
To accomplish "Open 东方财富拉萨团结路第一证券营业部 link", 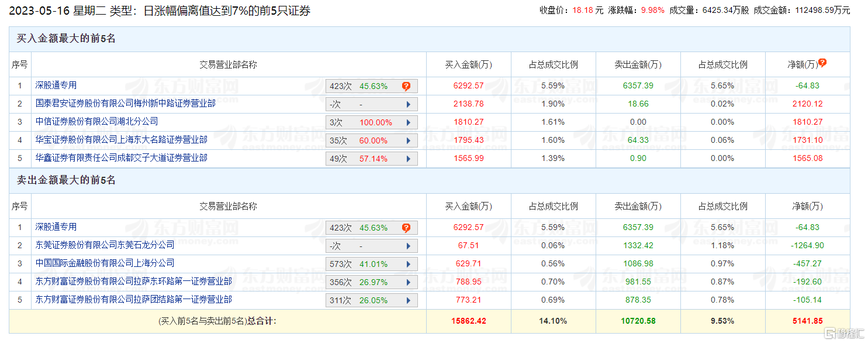I will [133, 300].
